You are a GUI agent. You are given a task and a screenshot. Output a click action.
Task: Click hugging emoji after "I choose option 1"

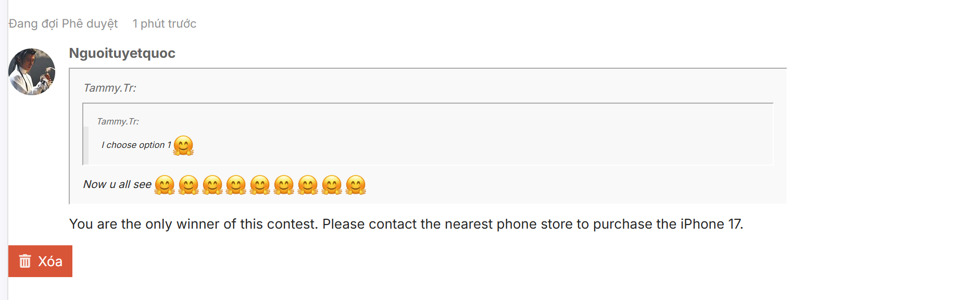[183, 145]
